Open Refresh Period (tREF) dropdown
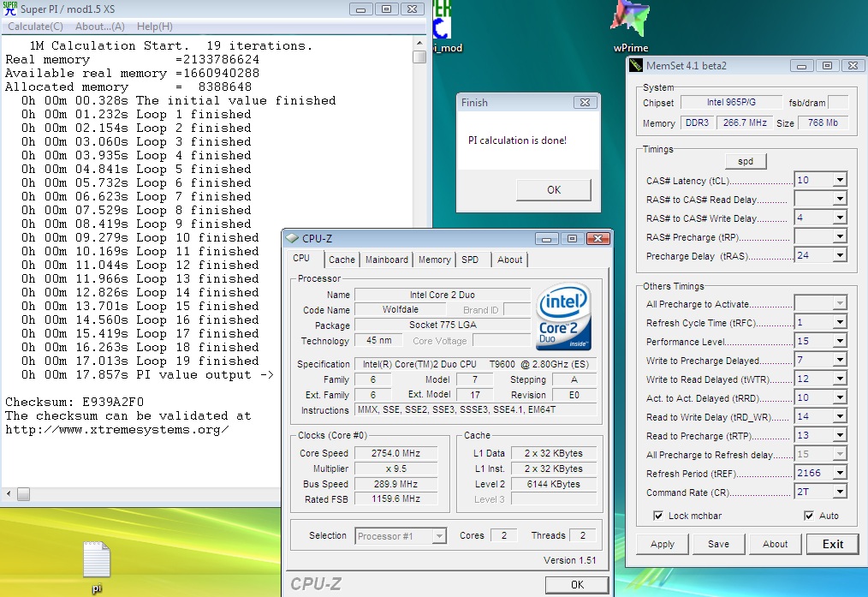Image resolution: width=868 pixels, height=597 pixels. (840, 473)
